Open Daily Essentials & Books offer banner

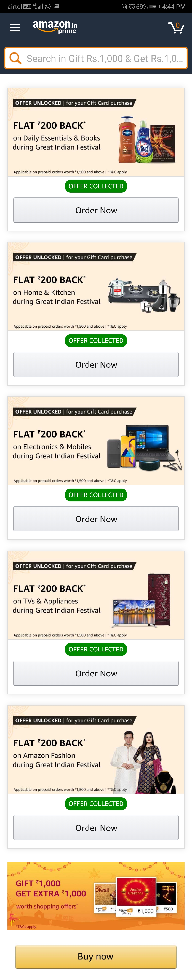[x=96, y=132]
